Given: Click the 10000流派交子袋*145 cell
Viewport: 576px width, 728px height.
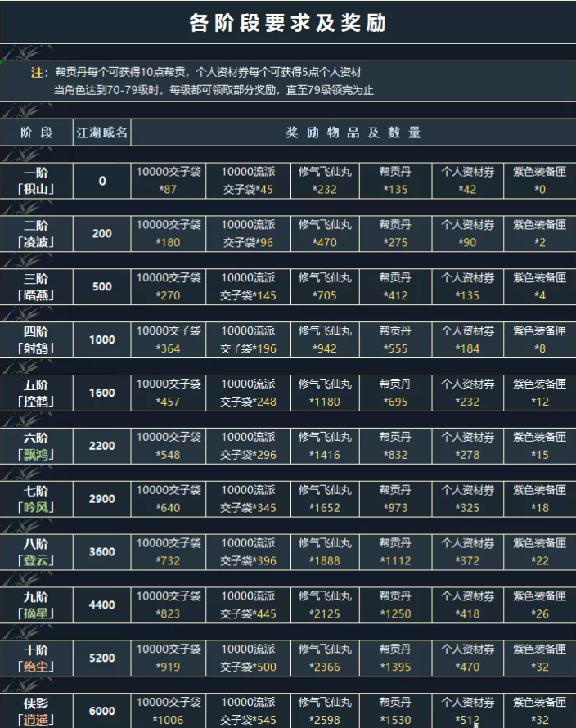Looking at the screenshot, I should point(248,286).
